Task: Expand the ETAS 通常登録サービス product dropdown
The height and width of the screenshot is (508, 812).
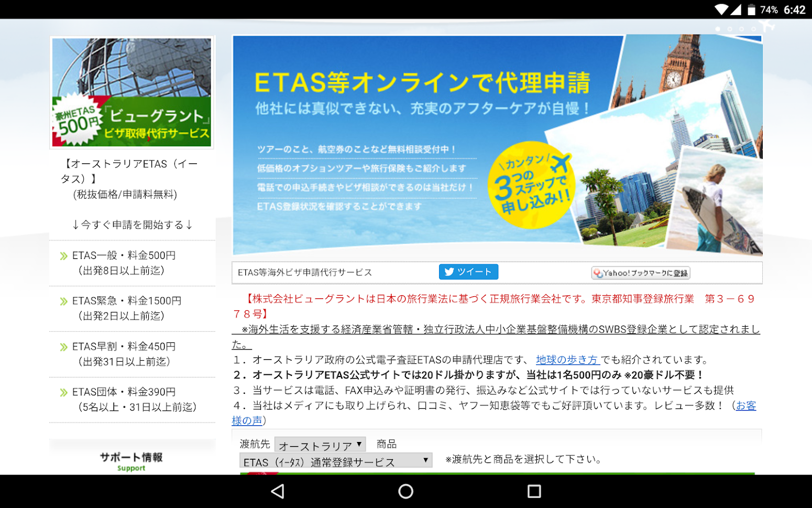Action: (336, 461)
